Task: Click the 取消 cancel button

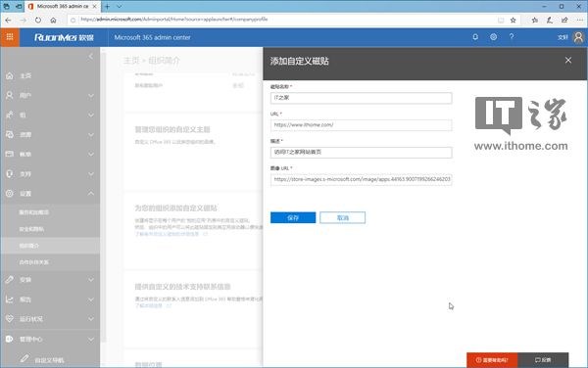Action: [x=342, y=217]
